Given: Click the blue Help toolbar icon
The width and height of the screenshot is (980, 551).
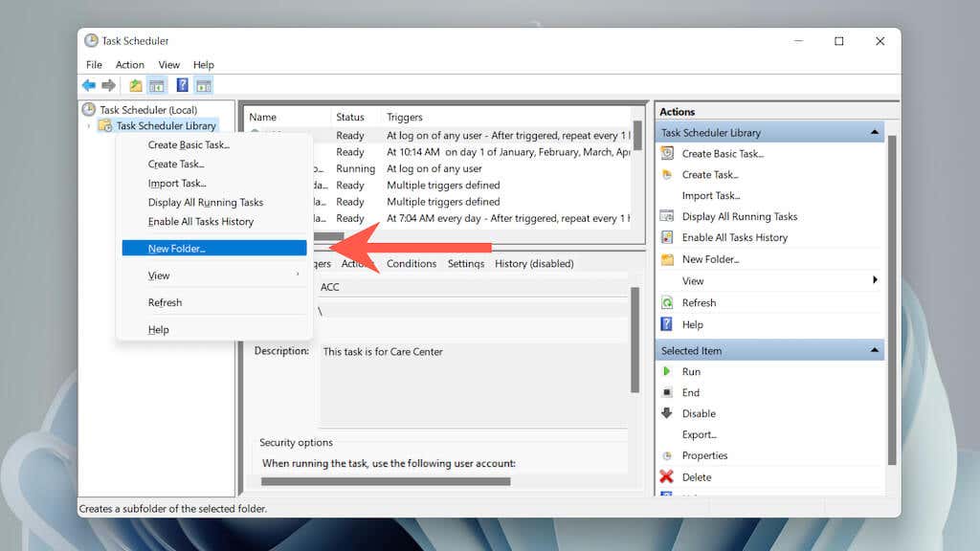Looking at the screenshot, I should [182, 85].
